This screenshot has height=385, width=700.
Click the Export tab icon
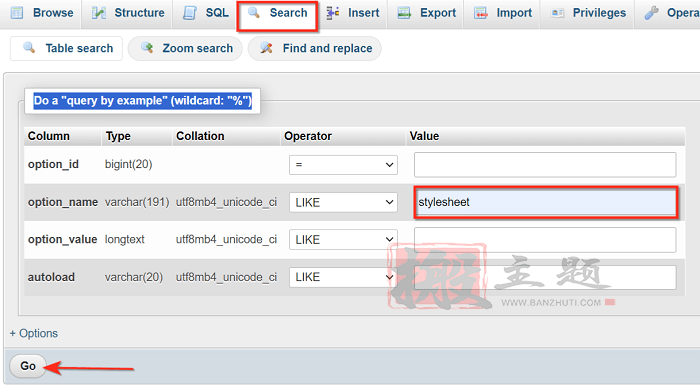click(x=404, y=13)
